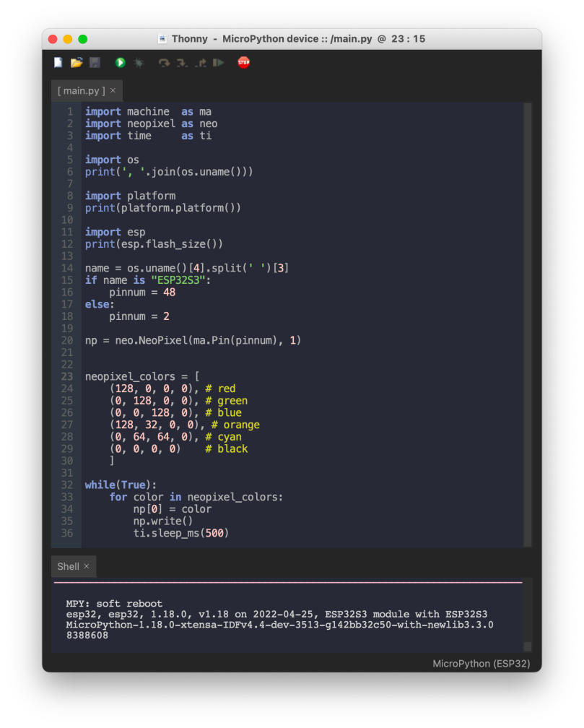Click the "ESP32S3" string on line 15

pyautogui.click(x=178, y=280)
